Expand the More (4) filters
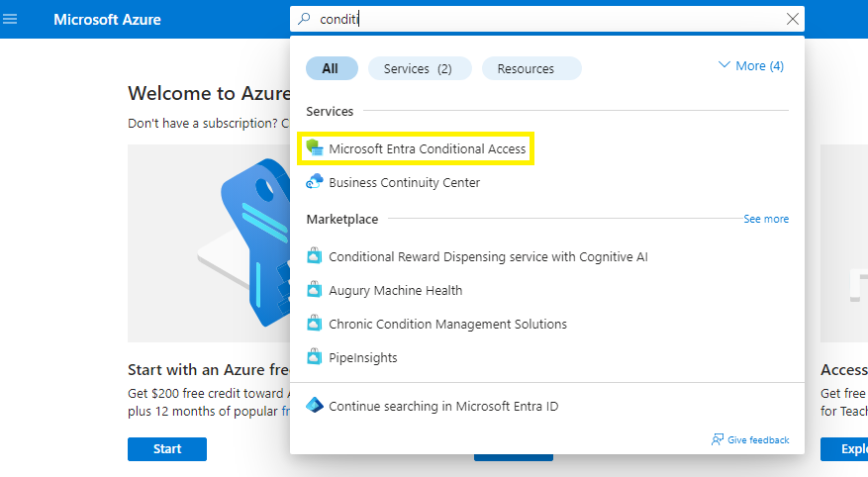Viewport: 868px width, 477px height. (x=750, y=66)
